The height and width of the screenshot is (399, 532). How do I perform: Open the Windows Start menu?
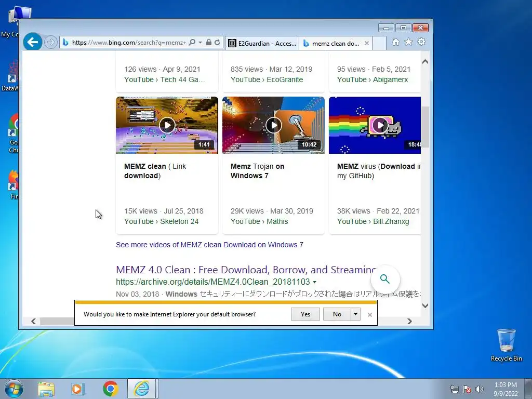coord(14,389)
